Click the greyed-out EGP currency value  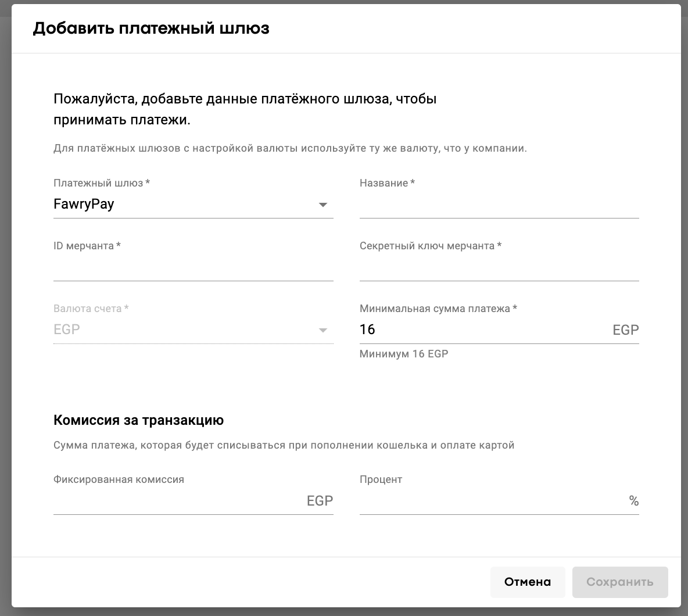(x=67, y=330)
